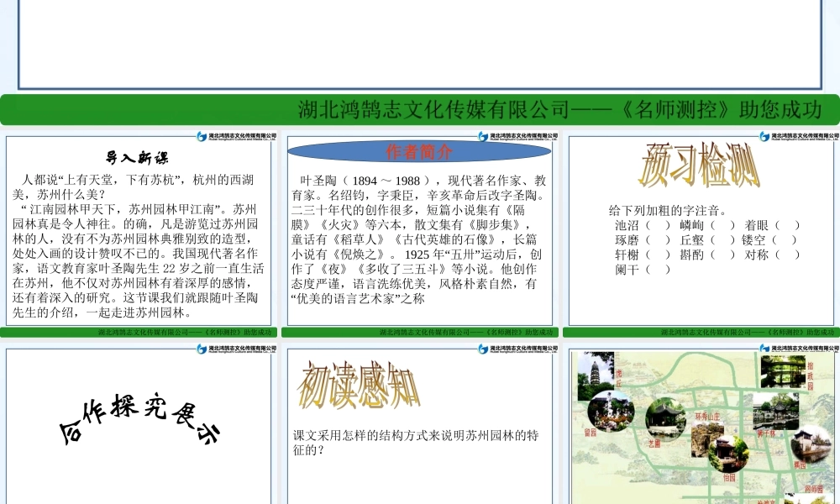The image size is (840, 504).
Task: Click the blue oval 作者简介 title shape
Action: coord(419,151)
